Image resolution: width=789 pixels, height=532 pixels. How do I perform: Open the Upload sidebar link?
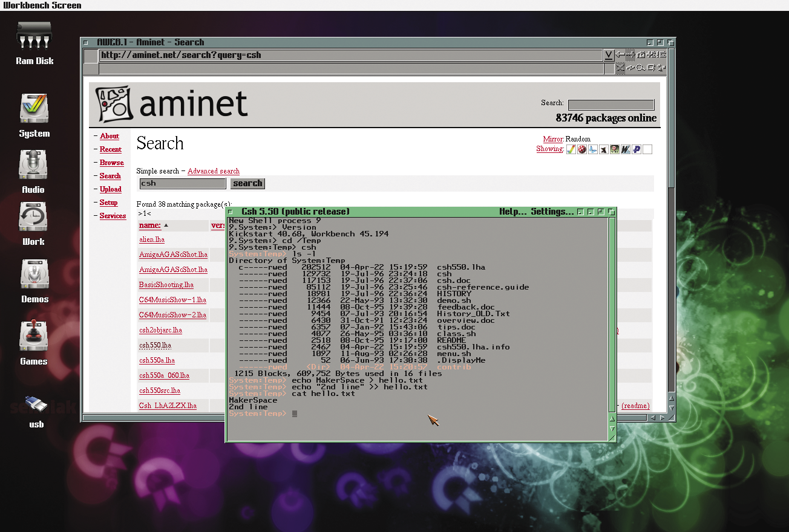click(111, 189)
